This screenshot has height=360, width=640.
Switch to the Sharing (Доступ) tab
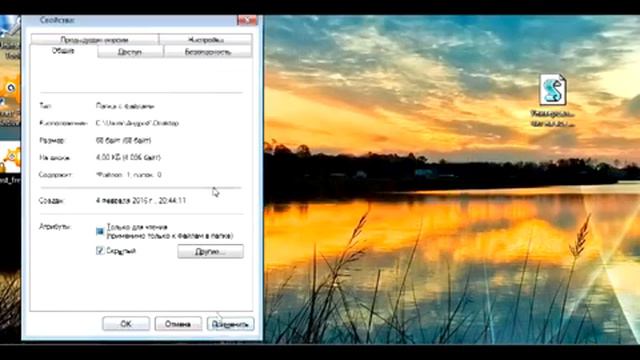pos(130,52)
